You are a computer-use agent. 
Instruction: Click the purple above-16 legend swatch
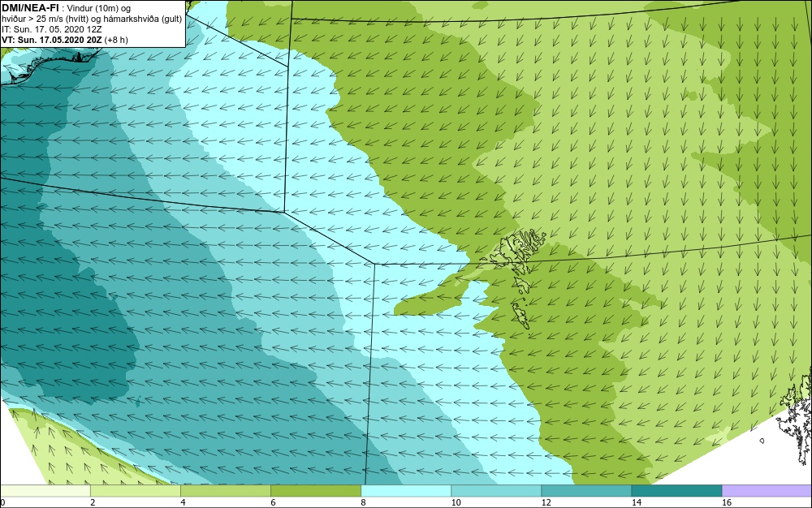(x=767, y=490)
